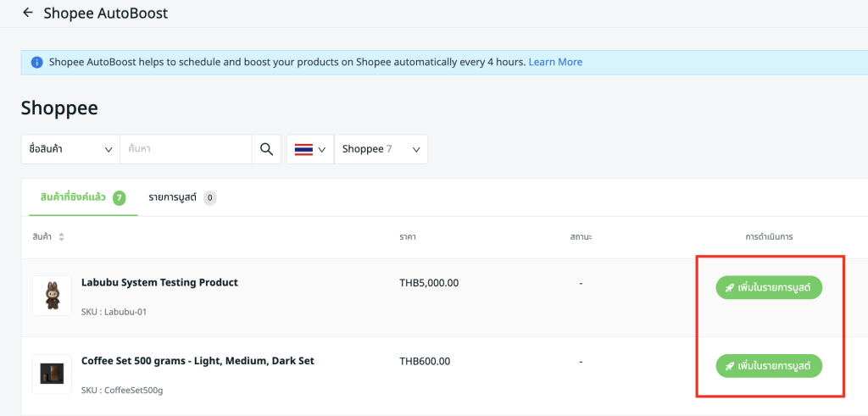This screenshot has width=868, height=416.
Task: Click the back arrow beside Shopee AutoBoost
Action: [28, 13]
